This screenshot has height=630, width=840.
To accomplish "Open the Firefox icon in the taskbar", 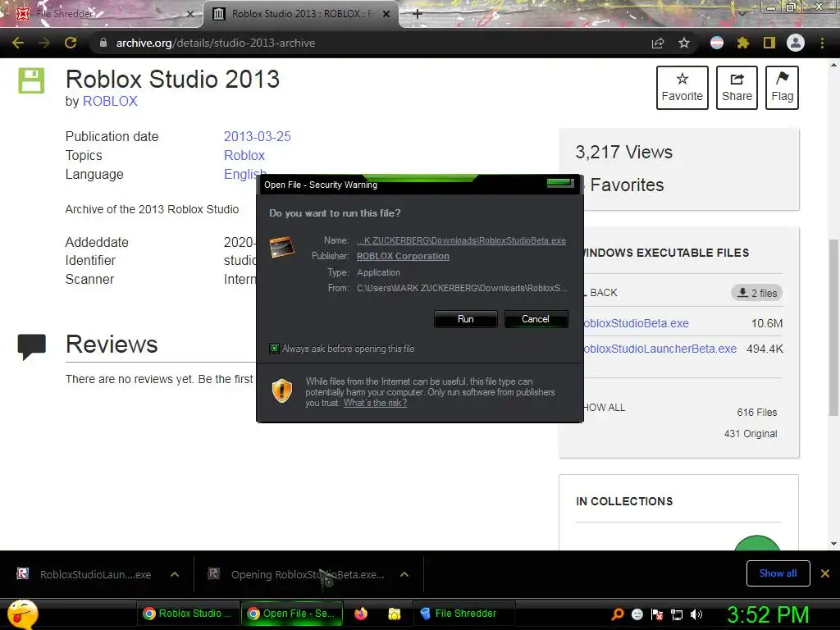I will (x=361, y=614).
